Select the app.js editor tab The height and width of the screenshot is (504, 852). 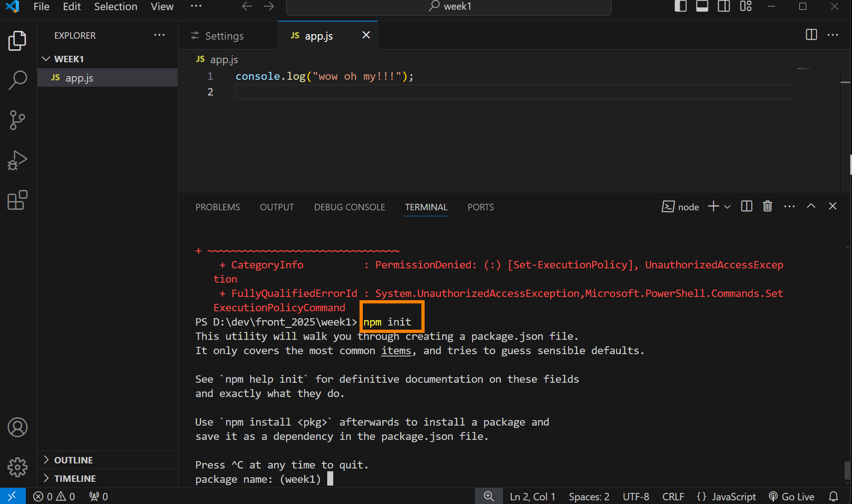click(x=328, y=36)
